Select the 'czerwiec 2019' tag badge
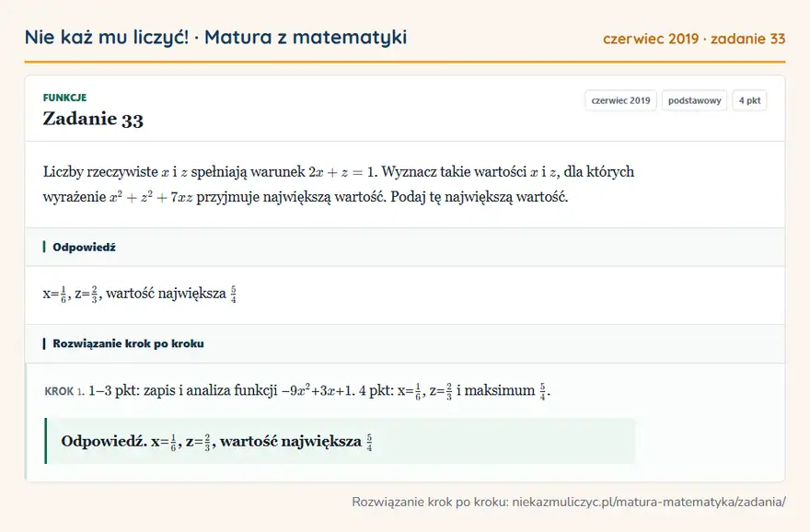Viewport: 810px width, 532px height. [x=620, y=100]
